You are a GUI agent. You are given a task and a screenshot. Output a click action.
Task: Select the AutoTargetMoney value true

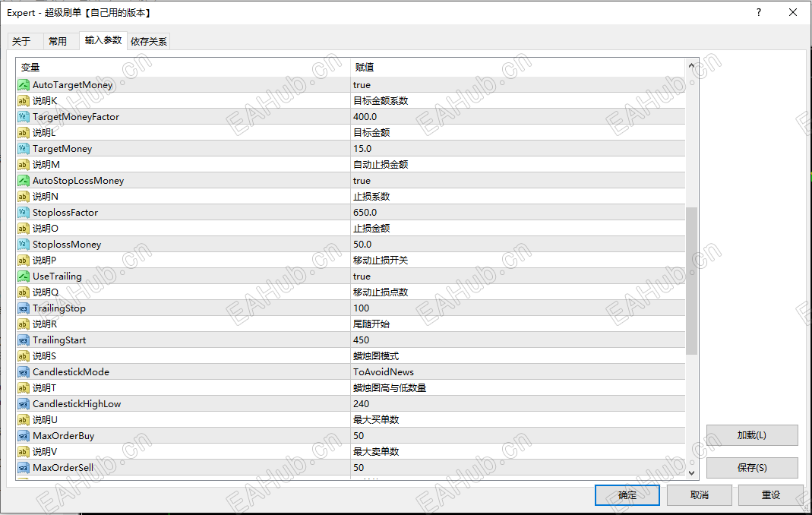518,85
